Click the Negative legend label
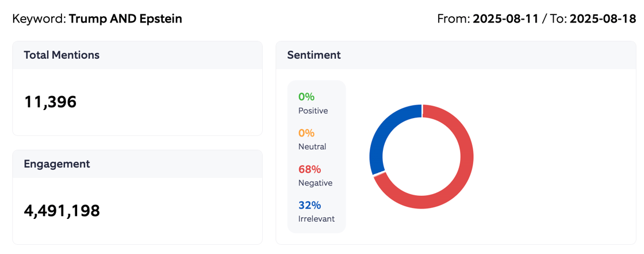 (x=315, y=183)
